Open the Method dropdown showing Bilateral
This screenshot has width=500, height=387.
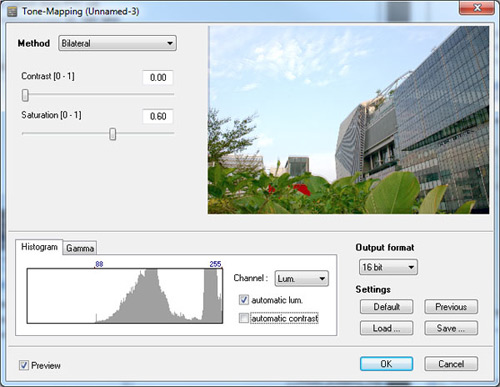118,43
